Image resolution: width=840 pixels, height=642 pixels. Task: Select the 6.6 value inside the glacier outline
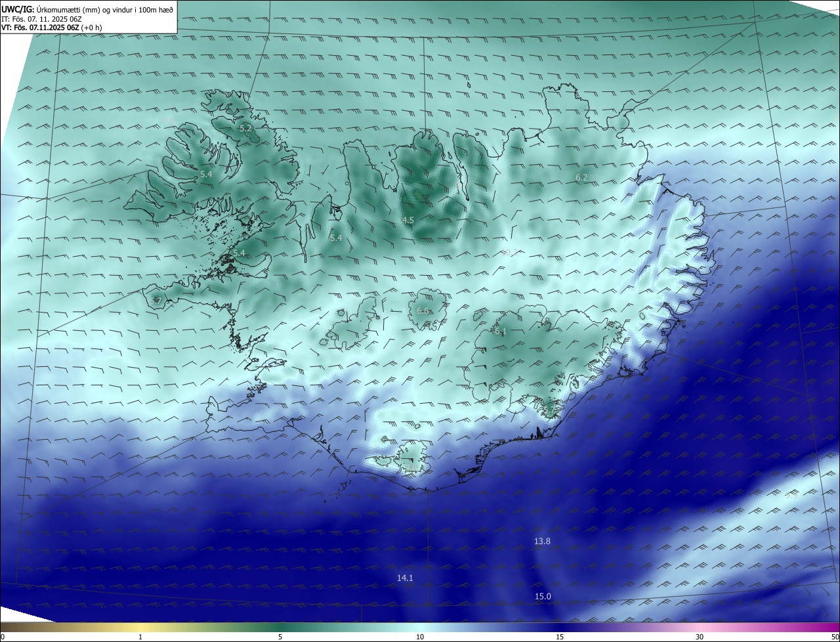[423, 311]
